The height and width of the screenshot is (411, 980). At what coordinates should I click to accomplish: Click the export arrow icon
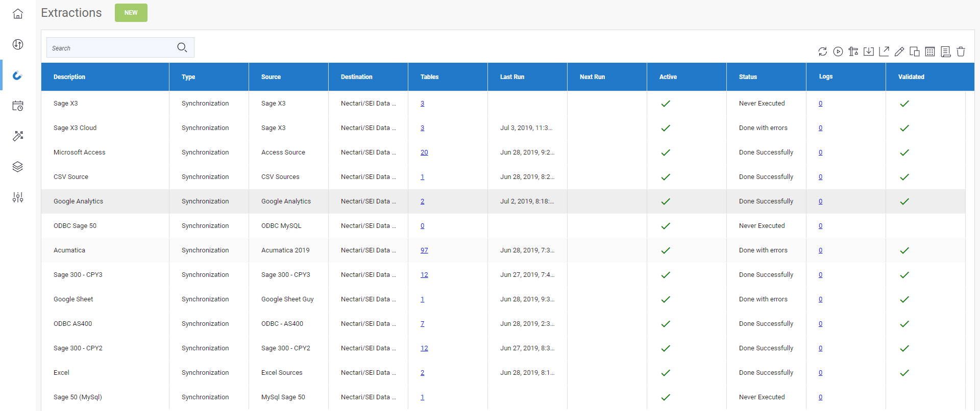coord(884,52)
